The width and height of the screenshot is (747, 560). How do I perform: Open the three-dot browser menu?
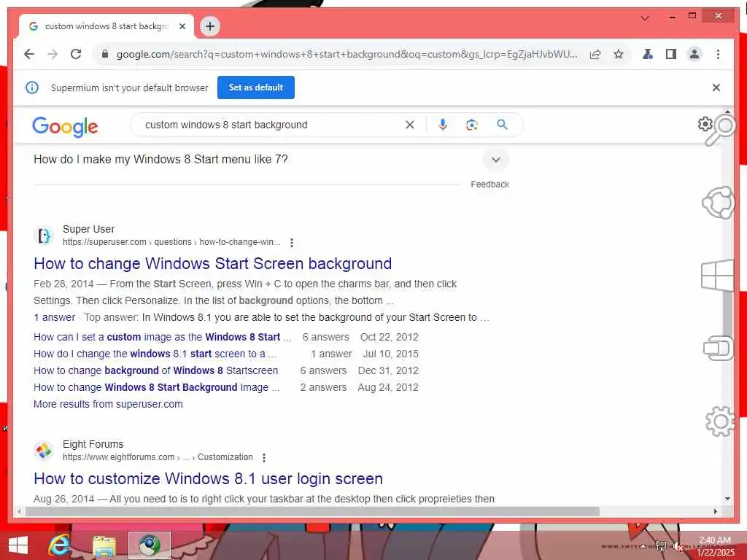pyautogui.click(x=718, y=54)
